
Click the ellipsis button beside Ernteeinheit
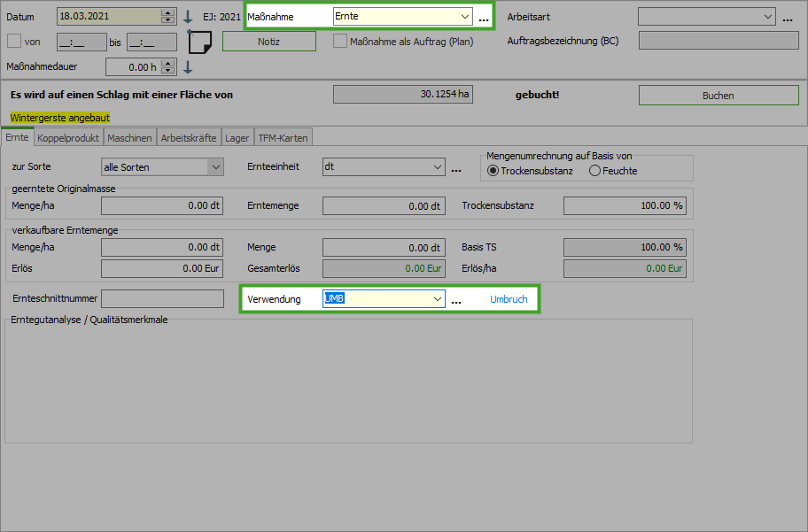[456, 168]
